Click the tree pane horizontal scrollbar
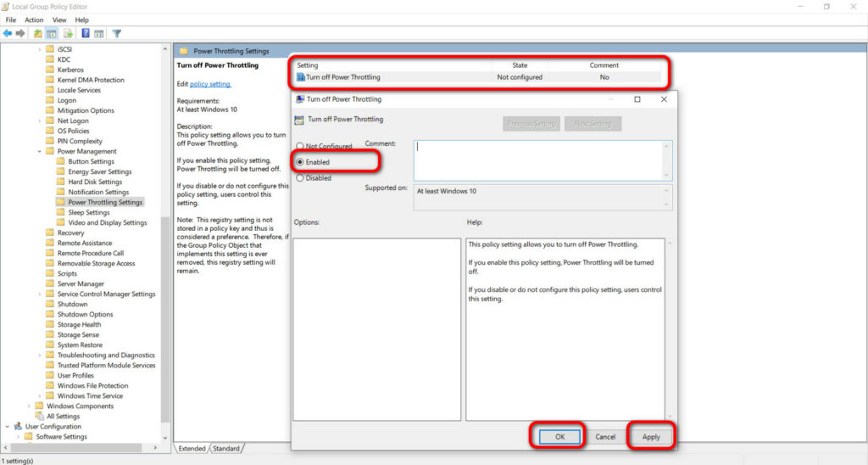Image resolution: width=868 pixels, height=465 pixels. pos(81,446)
